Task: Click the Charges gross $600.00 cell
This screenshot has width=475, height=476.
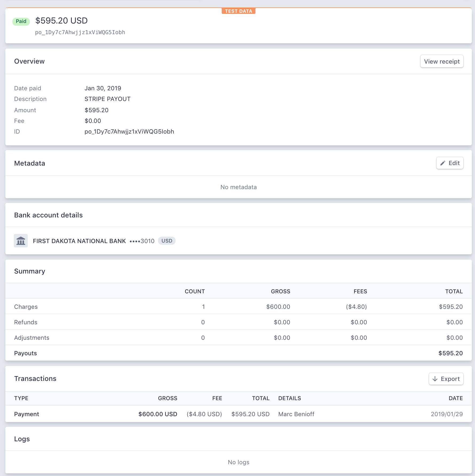Action: pos(278,307)
